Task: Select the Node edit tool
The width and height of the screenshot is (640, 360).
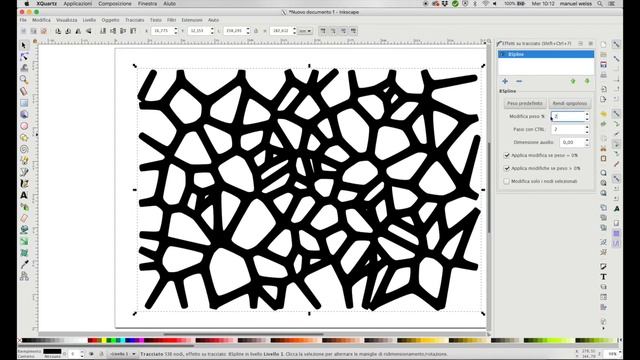Action: (x=24, y=56)
